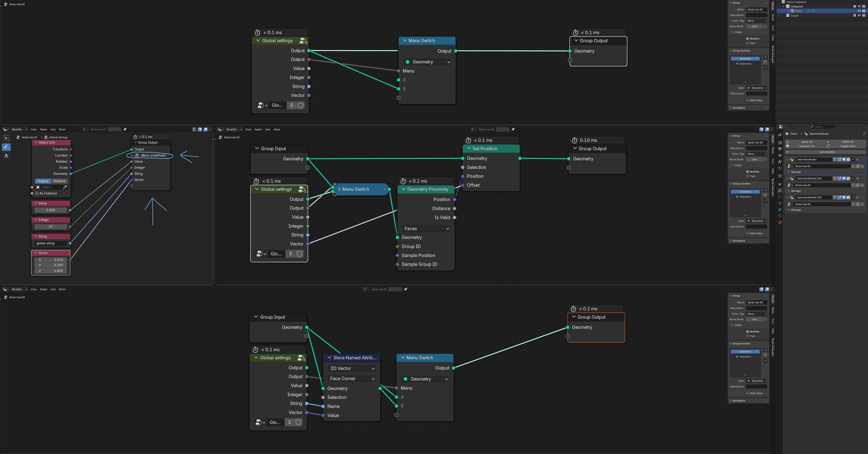The width and height of the screenshot is (868, 454).
Task: Open the Physics properties tab
Action: point(780,203)
